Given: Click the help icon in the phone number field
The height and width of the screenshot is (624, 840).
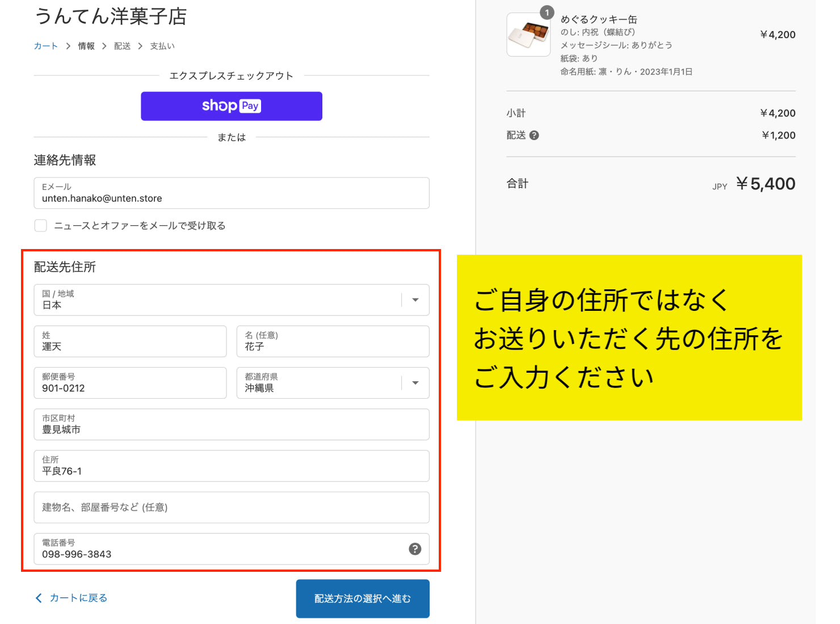Looking at the screenshot, I should pyautogui.click(x=415, y=549).
